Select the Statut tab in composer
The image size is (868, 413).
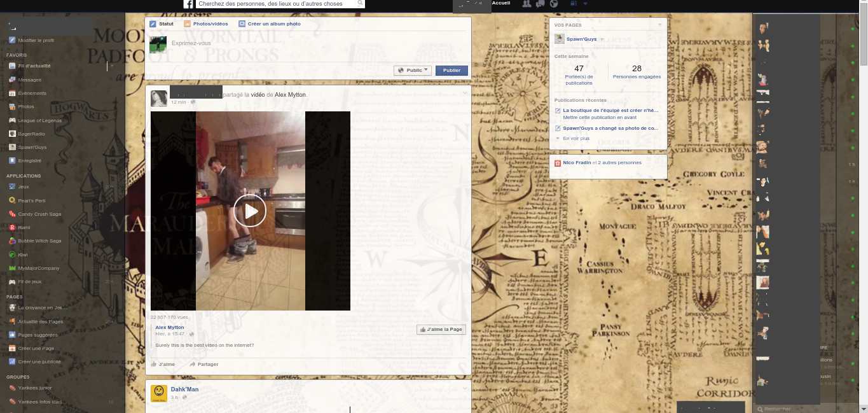(x=162, y=24)
